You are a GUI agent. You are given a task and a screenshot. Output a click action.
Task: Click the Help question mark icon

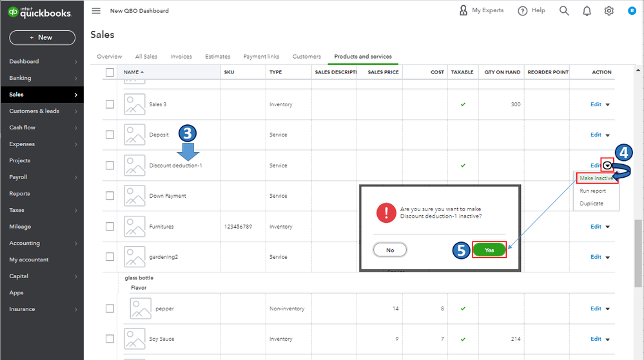pyautogui.click(x=523, y=11)
